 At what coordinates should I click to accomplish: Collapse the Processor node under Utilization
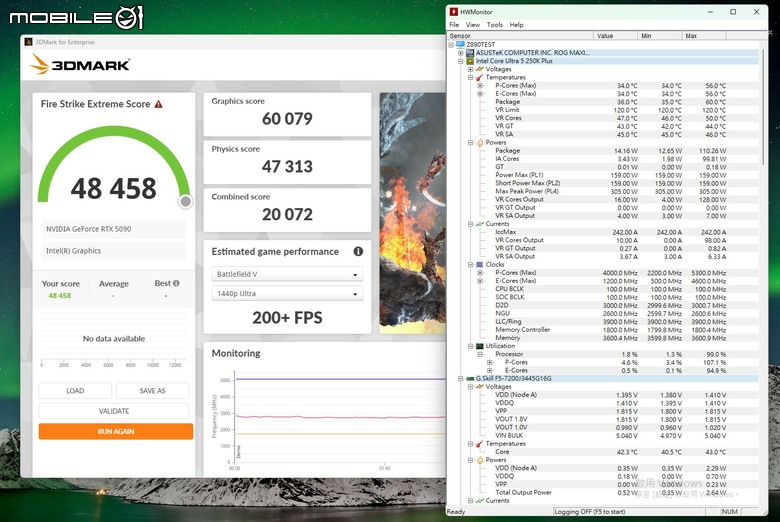tap(480, 354)
